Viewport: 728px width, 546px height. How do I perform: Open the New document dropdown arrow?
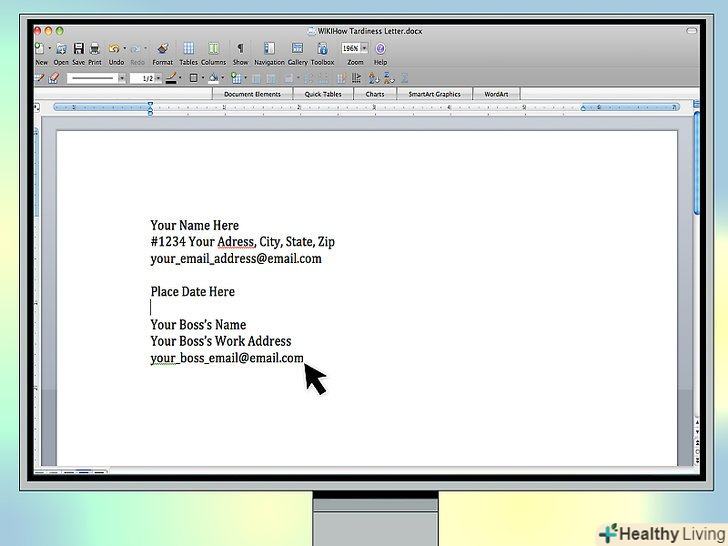coord(49,48)
